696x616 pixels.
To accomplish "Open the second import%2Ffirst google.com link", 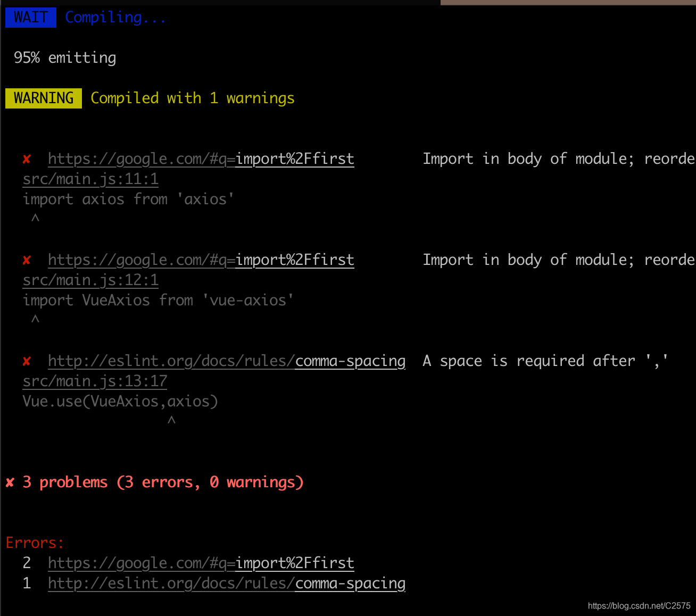I will coord(201,260).
